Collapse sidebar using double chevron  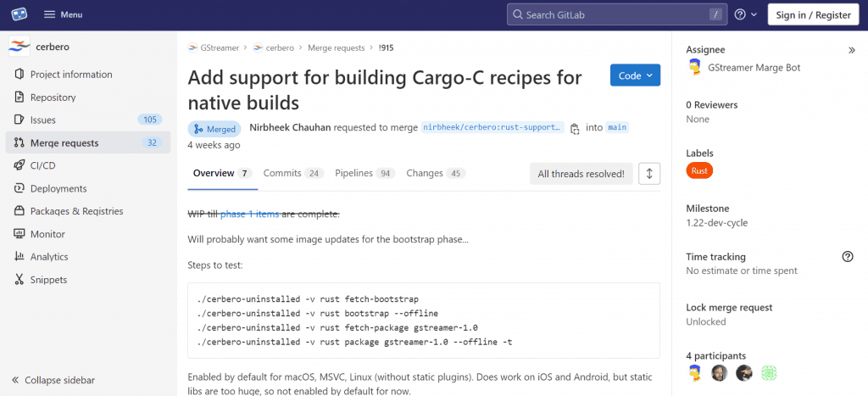pyautogui.click(x=15, y=381)
